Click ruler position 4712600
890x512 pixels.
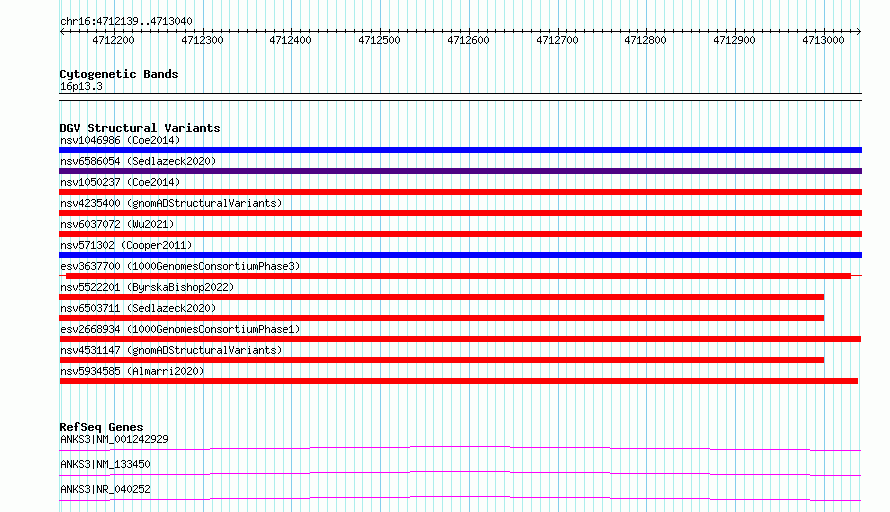(468, 40)
